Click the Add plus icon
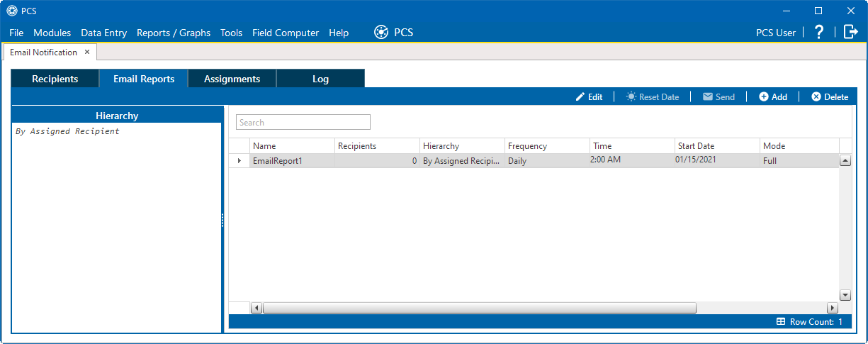The height and width of the screenshot is (344, 868). (764, 97)
